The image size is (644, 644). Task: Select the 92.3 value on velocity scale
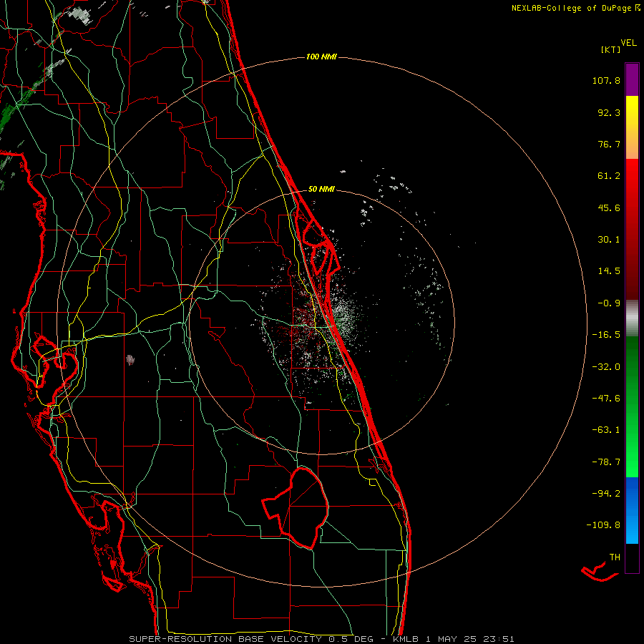pyautogui.click(x=609, y=112)
